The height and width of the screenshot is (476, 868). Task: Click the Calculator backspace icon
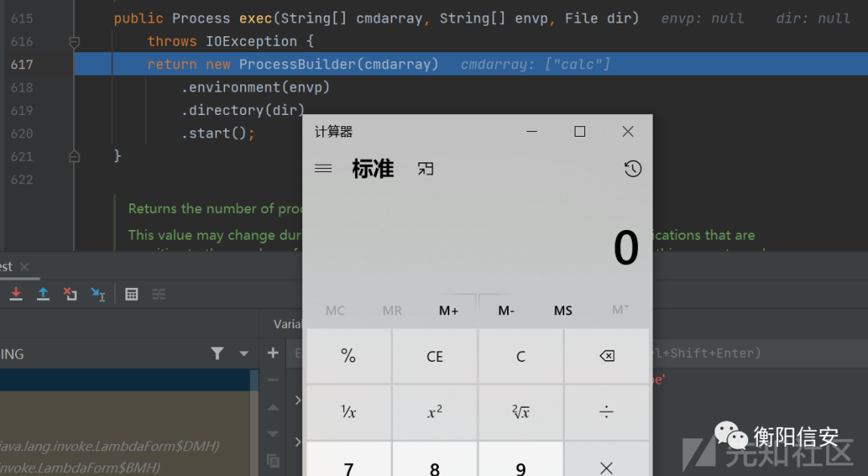[607, 356]
